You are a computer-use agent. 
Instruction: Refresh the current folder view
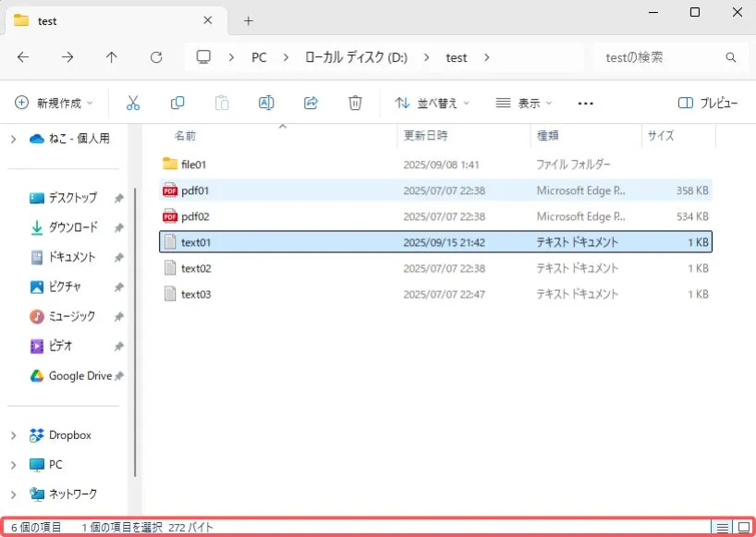point(156,57)
